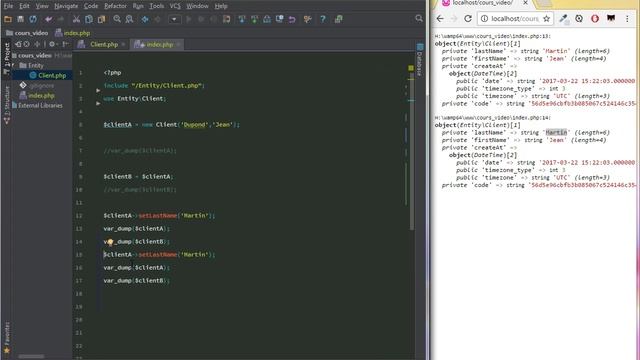The image size is (640, 360).
Task: Click the Save All toolbar icon
Action: [x=20, y=19]
